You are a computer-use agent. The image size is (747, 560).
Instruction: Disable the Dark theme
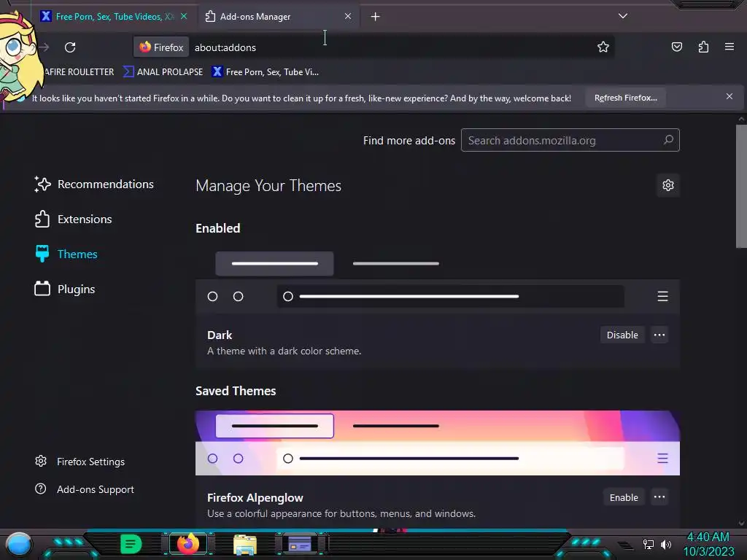coord(622,335)
